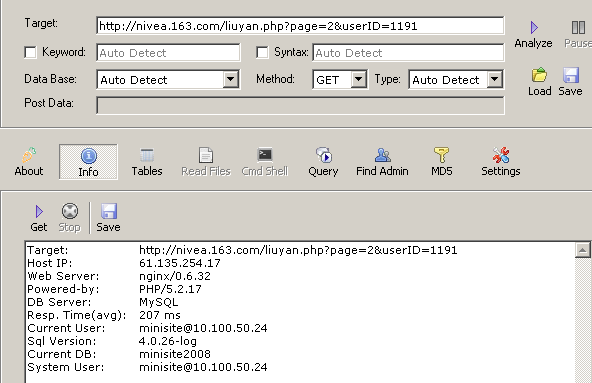This screenshot has height=383, width=592.
Task: Expand the Data Base dropdown
Action: pyautogui.click(x=230, y=79)
